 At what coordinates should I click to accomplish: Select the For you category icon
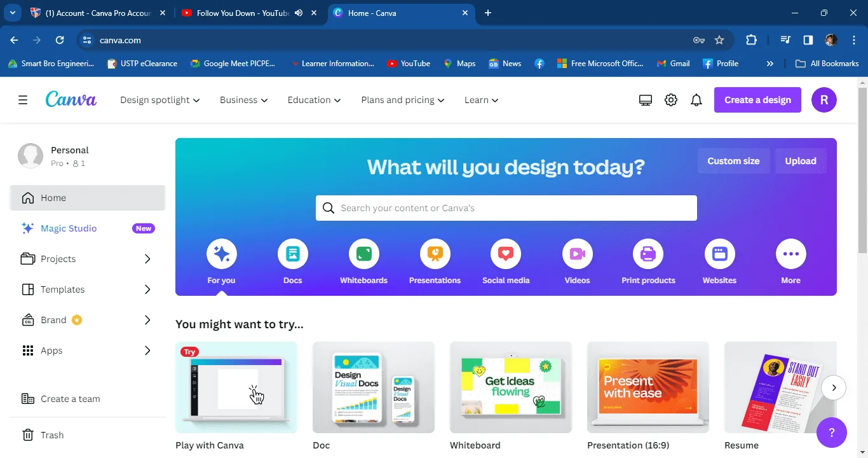222,254
